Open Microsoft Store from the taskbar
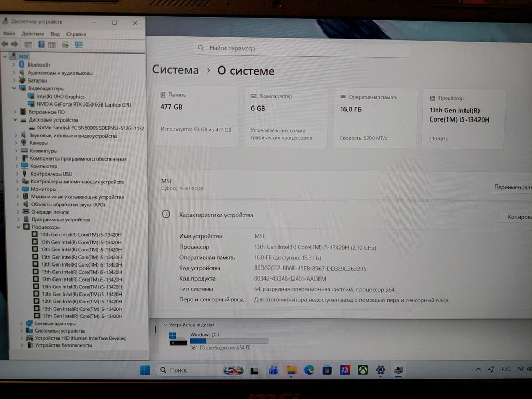Screen dimensions: 532x399 [327, 370]
